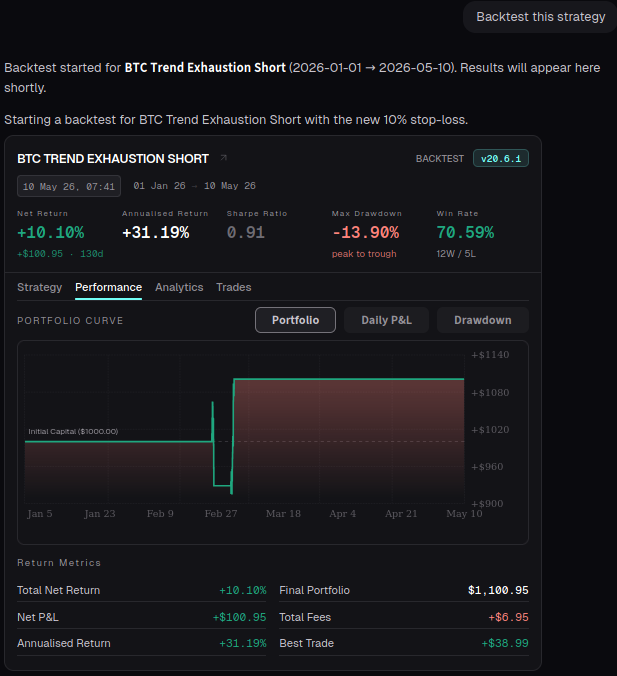Click the $1,100.95 Final Portfolio value

pyautogui.click(x=498, y=590)
